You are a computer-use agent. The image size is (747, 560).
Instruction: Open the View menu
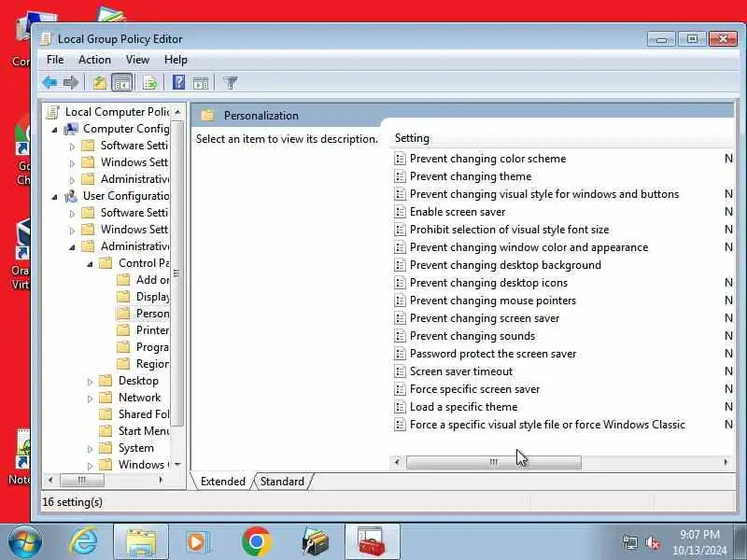tap(137, 60)
